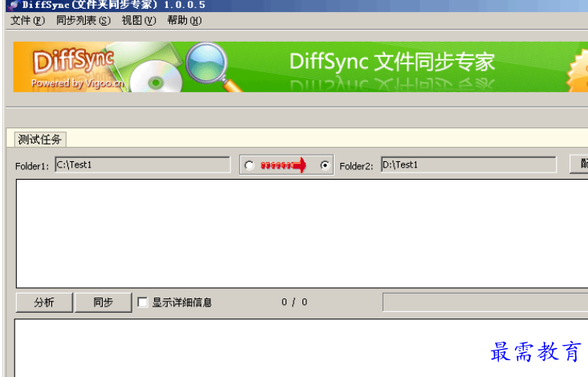Screen dimensions: 588x377
Task: Click the file comparison list area
Action: (302, 233)
